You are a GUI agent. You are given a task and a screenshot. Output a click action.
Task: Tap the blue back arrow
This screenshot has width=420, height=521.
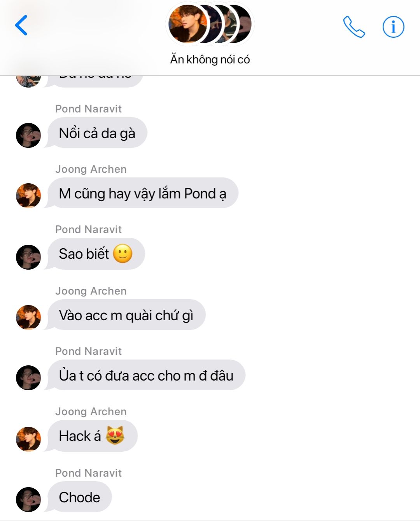[x=21, y=26]
